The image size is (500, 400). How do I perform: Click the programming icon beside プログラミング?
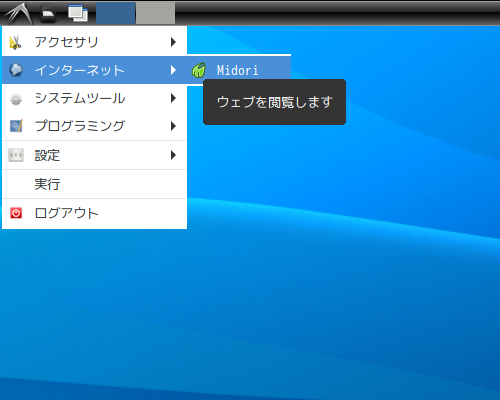(x=16, y=126)
